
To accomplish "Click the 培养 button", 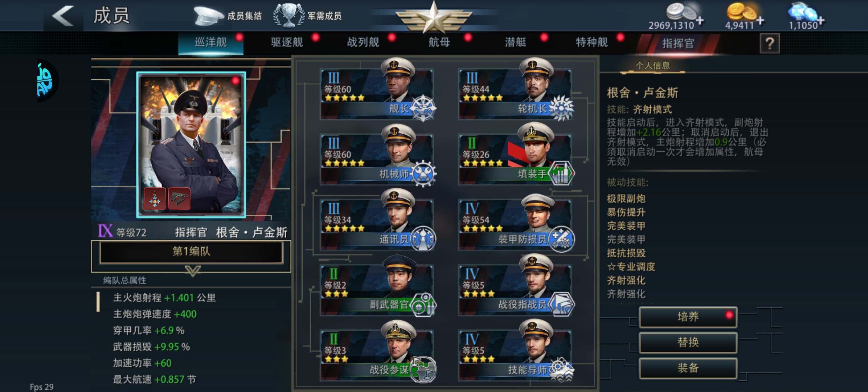I will (x=688, y=317).
